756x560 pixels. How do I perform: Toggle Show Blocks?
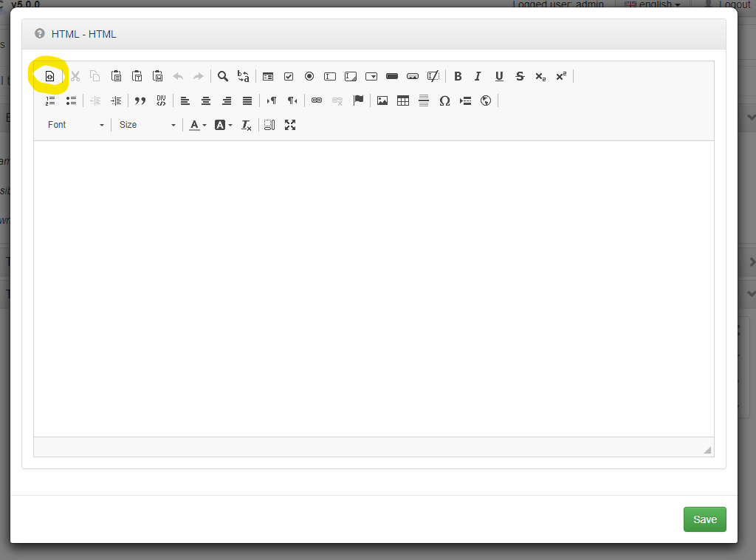click(x=269, y=125)
